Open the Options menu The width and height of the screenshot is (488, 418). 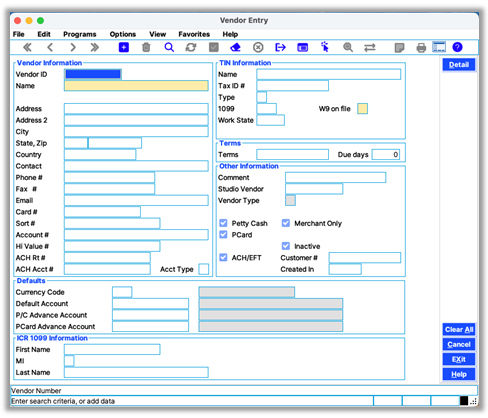click(123, 34)
